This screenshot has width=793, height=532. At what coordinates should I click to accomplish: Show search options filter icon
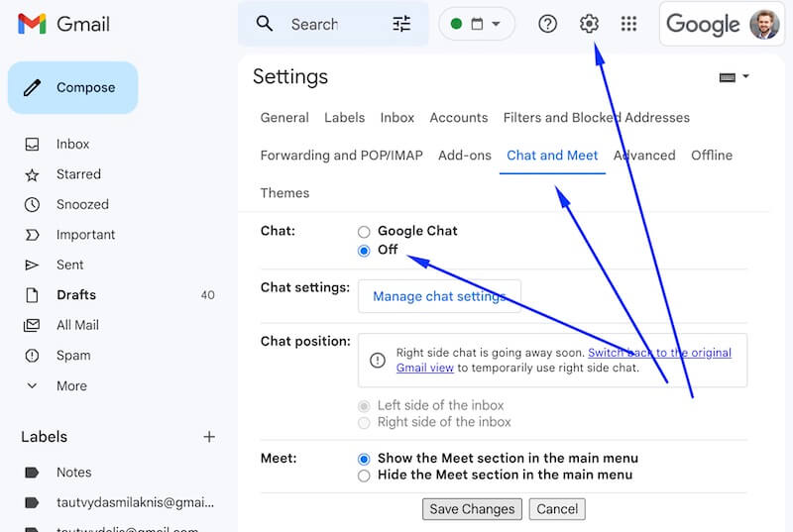[401, 24]
